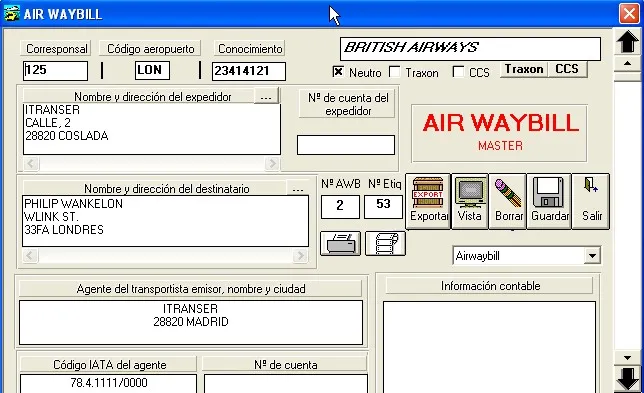Screen dimensions: 644x393
Task: Open expedidor address lookup ellipsis button
Action: click(x=266, y=96)
